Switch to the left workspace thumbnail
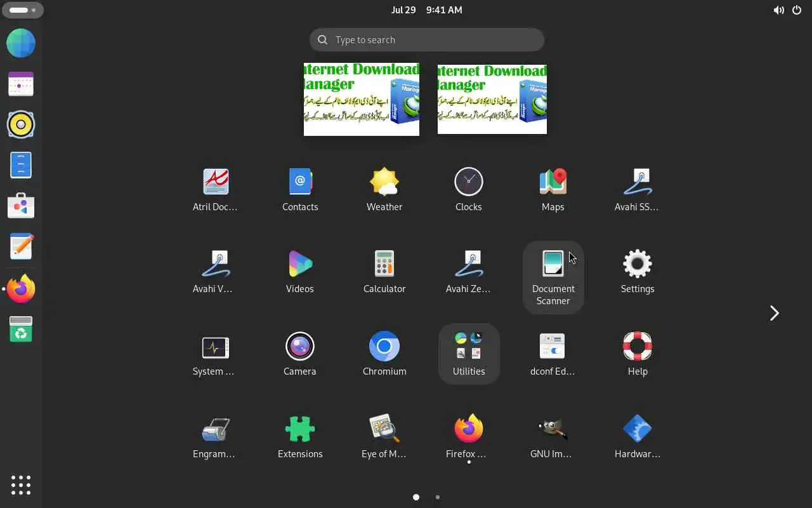 point(362,99)
